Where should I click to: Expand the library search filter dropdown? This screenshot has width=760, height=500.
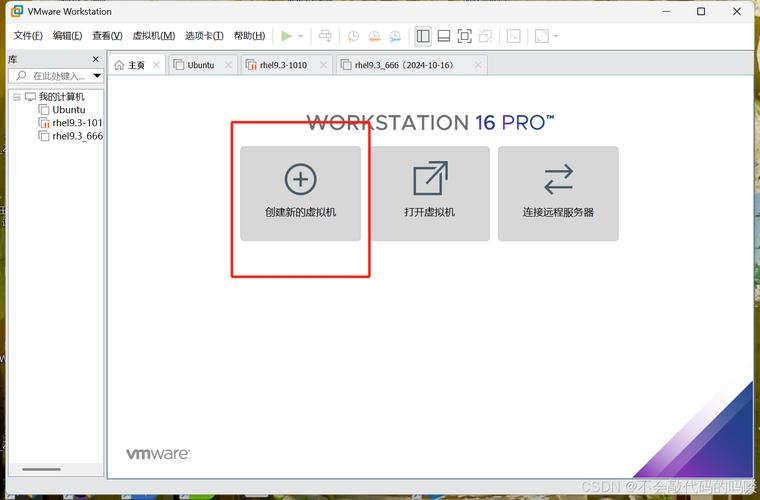point(97,76)
